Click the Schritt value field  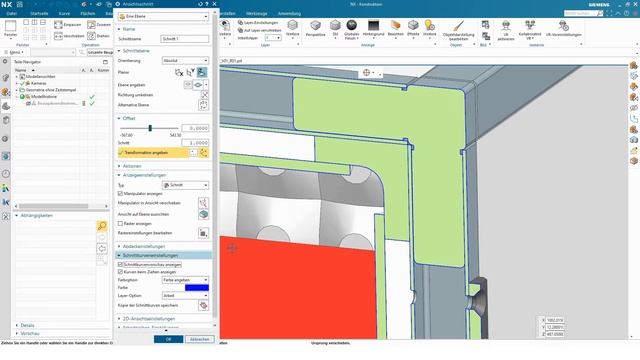pyautogui.click(x=195, y=143)
